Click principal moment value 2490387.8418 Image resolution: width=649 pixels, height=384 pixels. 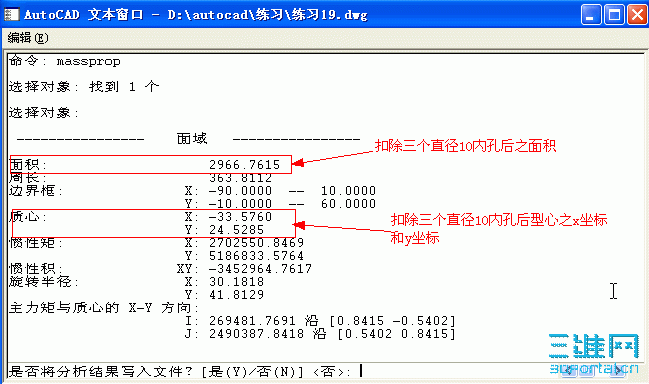coord(257,334)
